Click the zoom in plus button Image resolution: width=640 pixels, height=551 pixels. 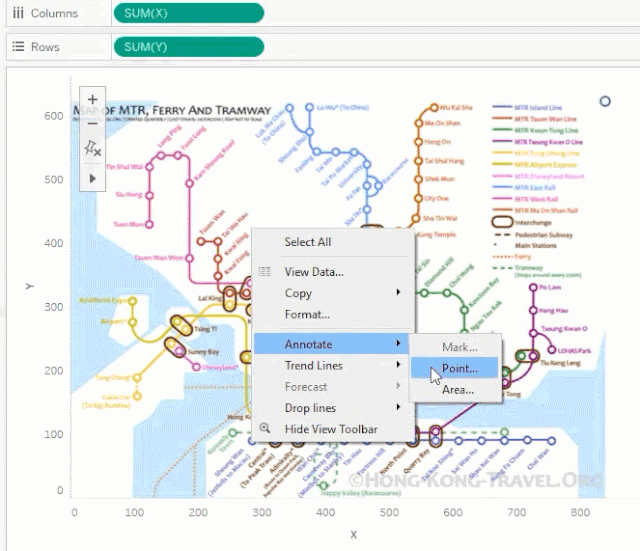click(x=93, y=99)
